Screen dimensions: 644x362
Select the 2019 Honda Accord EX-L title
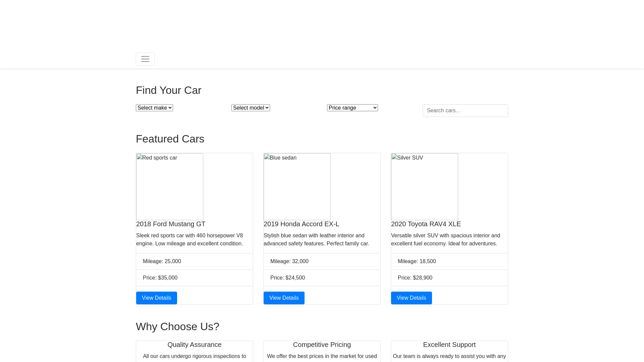[301, 224]
